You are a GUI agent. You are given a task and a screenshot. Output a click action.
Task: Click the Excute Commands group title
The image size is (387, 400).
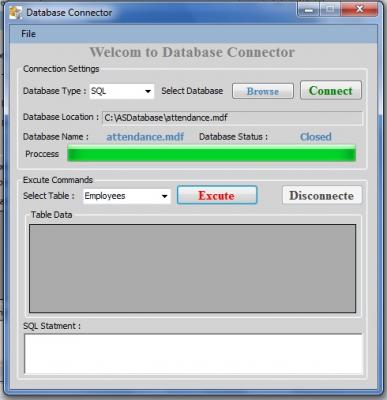pyautogui.click(x=58, y=180)
